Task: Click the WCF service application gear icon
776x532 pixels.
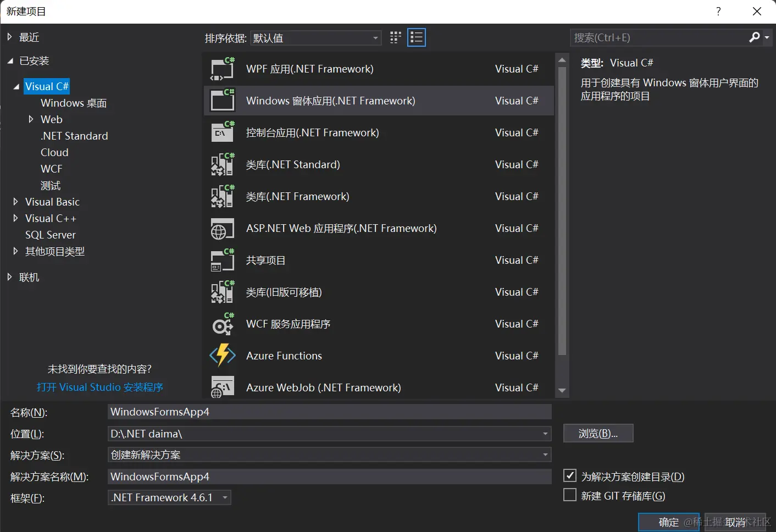Action: (223, 324)
